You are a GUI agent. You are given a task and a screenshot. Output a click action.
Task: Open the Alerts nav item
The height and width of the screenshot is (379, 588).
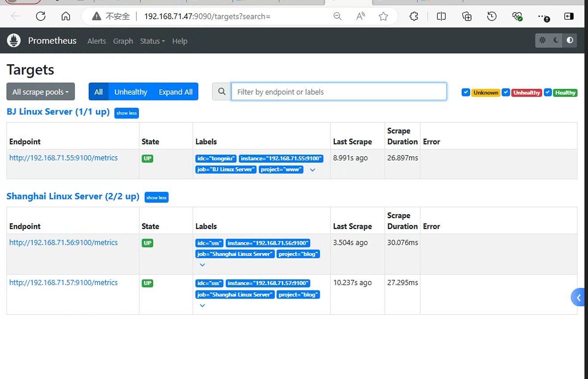point(96,41)
